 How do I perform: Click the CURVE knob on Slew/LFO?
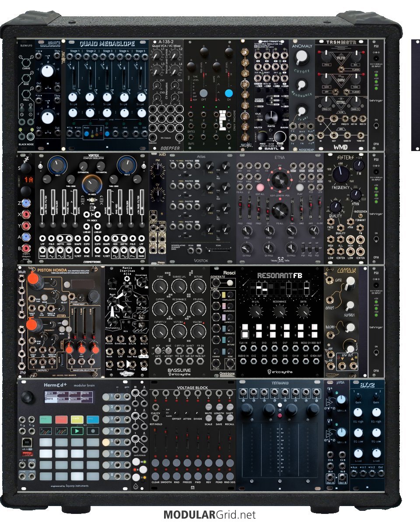26,63
